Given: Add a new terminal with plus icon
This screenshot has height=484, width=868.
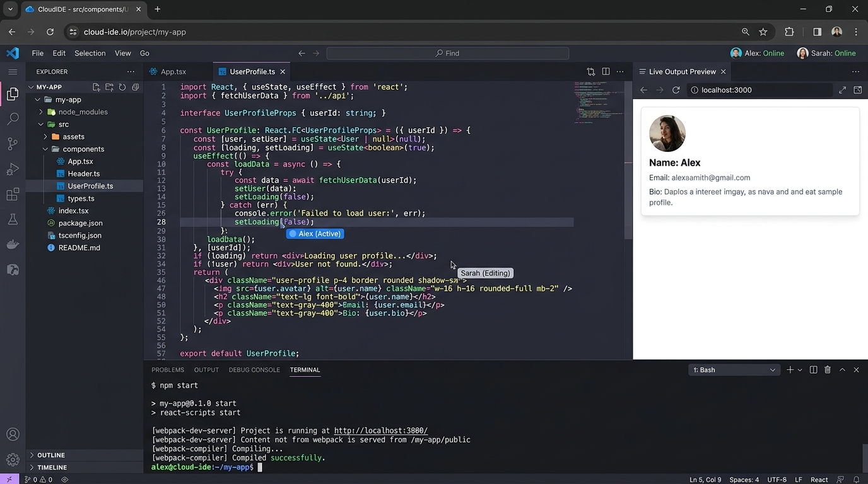Looking at the screenshot, I should tap(790, 370).
